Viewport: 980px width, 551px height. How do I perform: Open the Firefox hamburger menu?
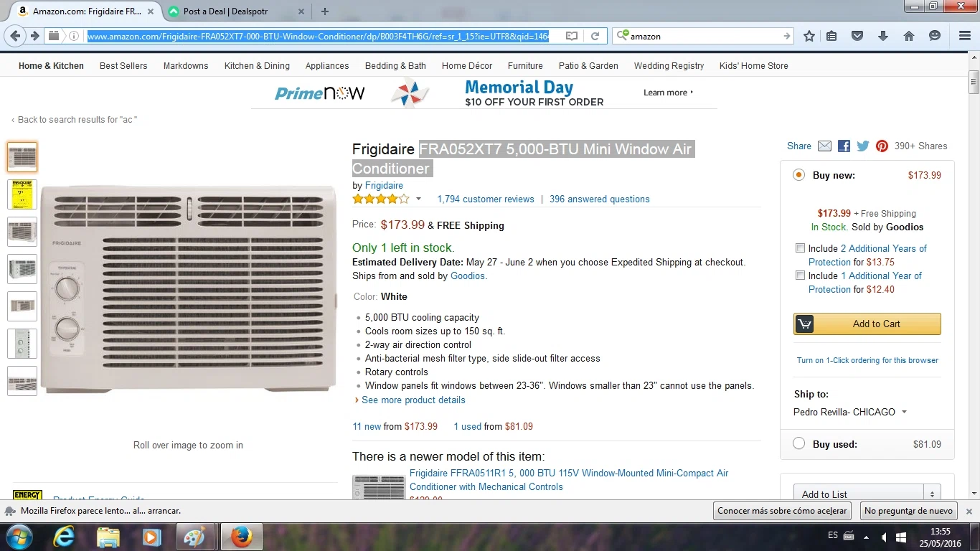click(965, 36)
